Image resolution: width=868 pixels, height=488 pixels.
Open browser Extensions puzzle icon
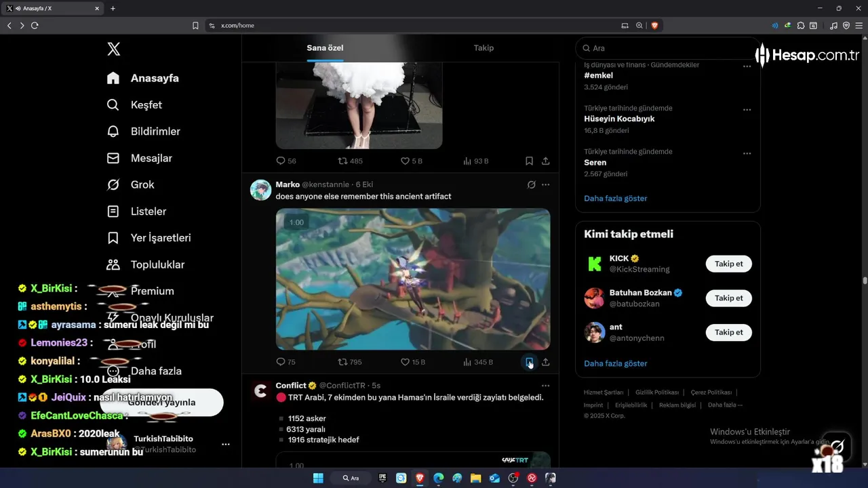801,26
